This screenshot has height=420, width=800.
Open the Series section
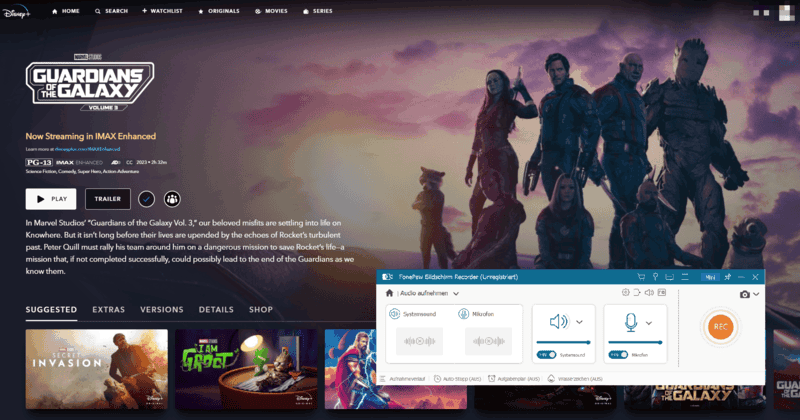pyautogui.click(x=317, y=11)
